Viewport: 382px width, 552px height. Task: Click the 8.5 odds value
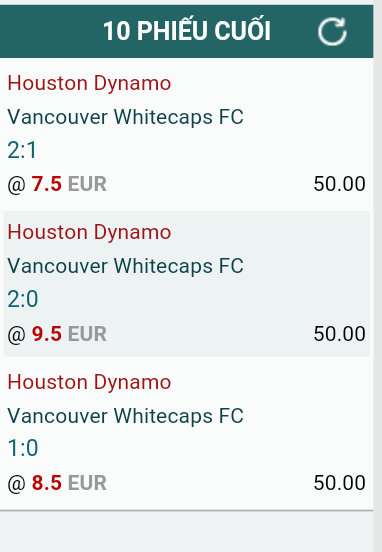click(x=47, y=483)
